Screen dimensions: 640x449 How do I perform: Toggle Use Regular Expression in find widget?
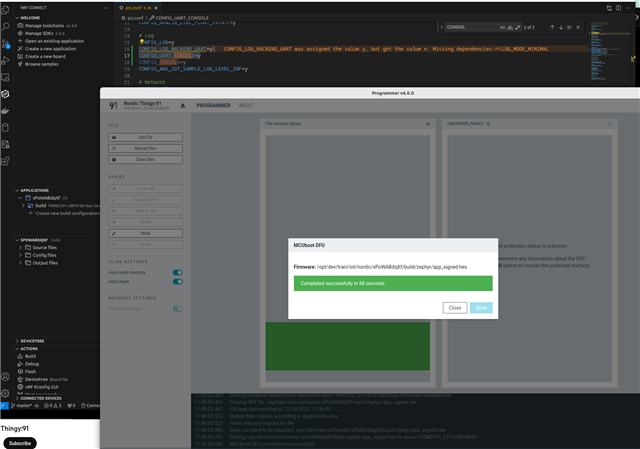pyautogui.click(x=518, y=27)
